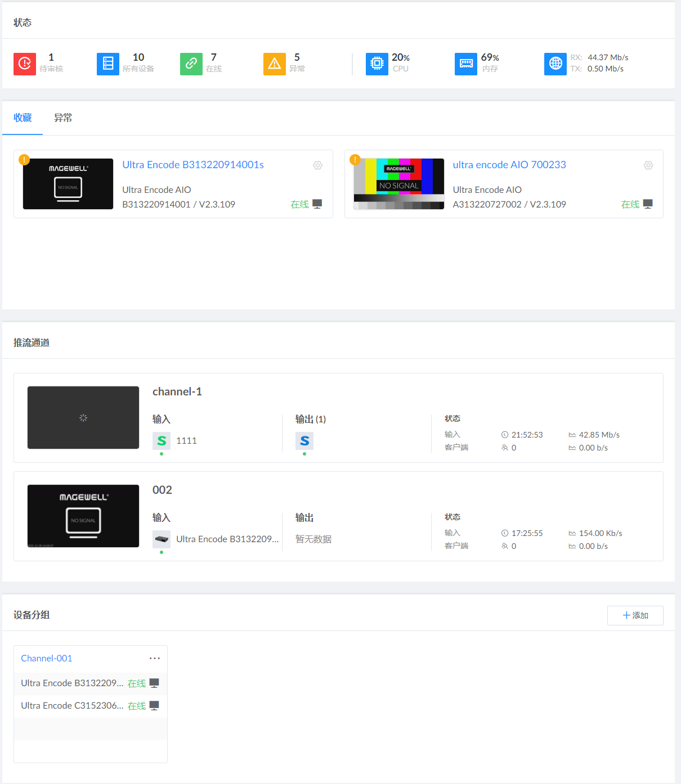Open the ultra encode AIO 700233 link

tap(509, 165)
